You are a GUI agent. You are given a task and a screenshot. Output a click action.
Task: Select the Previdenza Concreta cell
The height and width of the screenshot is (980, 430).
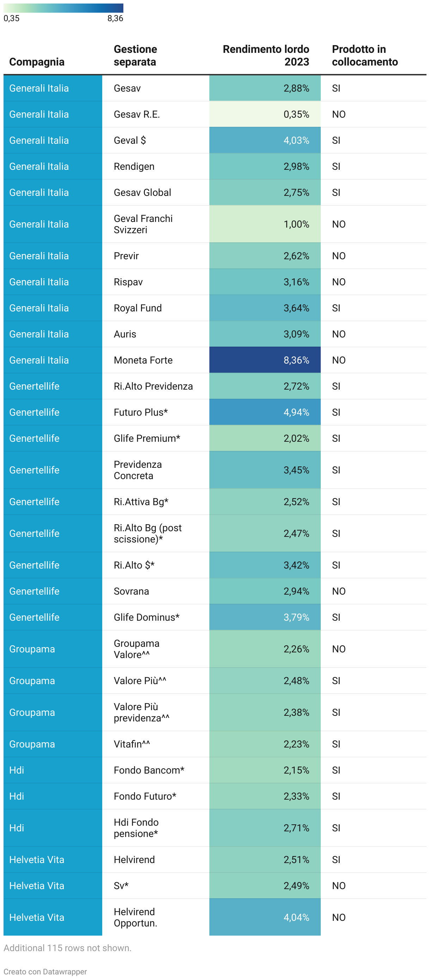coord(137,470)
